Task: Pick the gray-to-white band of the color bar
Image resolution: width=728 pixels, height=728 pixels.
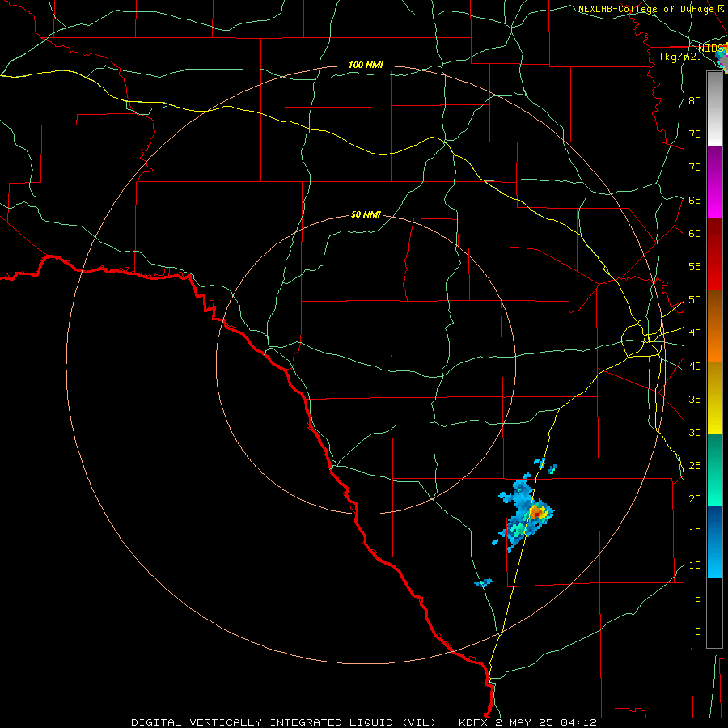Action: 714,108
